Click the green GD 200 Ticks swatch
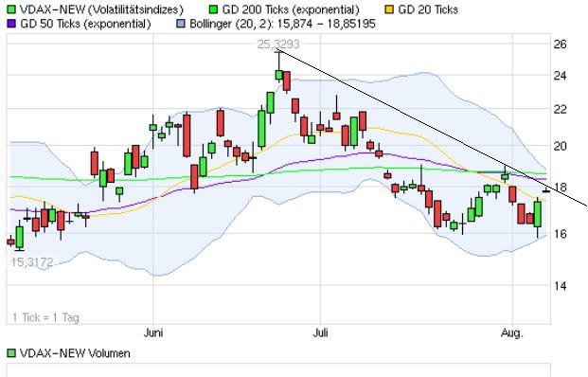This screenshot has height=377, width=588. coord(213,9)
